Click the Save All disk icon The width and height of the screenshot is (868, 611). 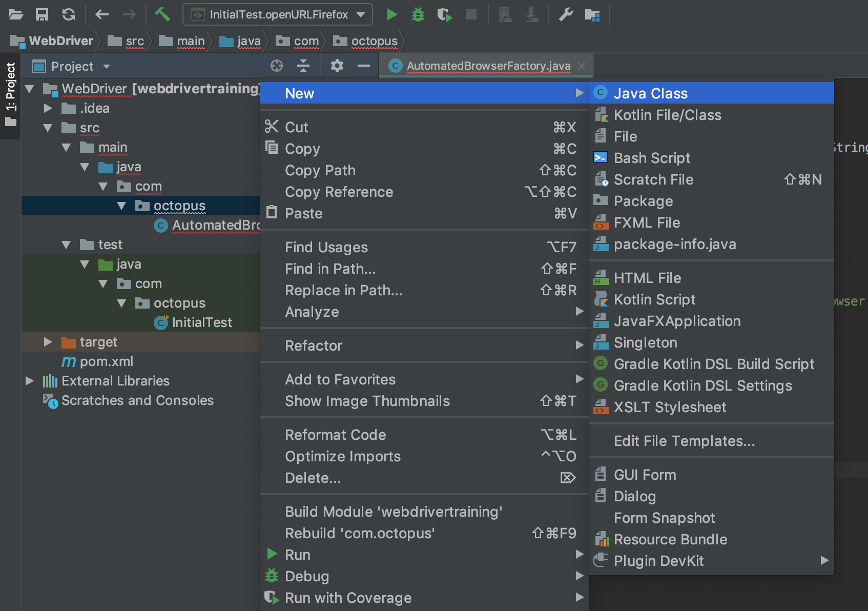coord(42,14)
